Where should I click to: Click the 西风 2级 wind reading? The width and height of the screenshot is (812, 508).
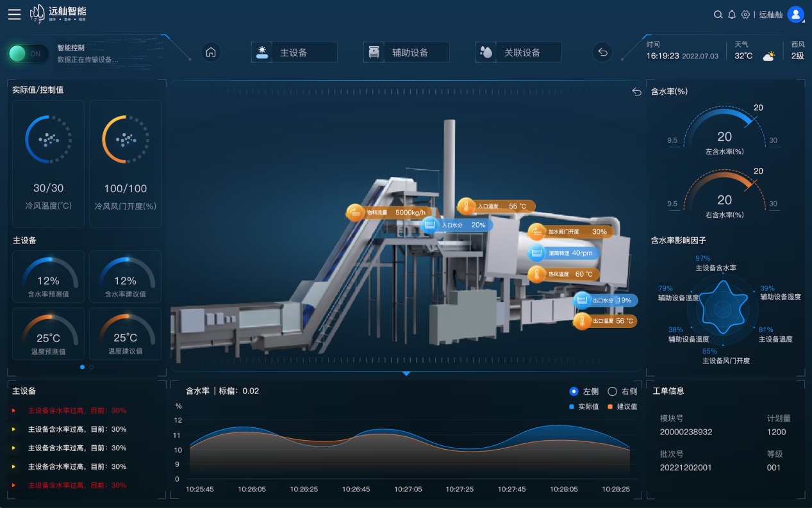point(797,51)
